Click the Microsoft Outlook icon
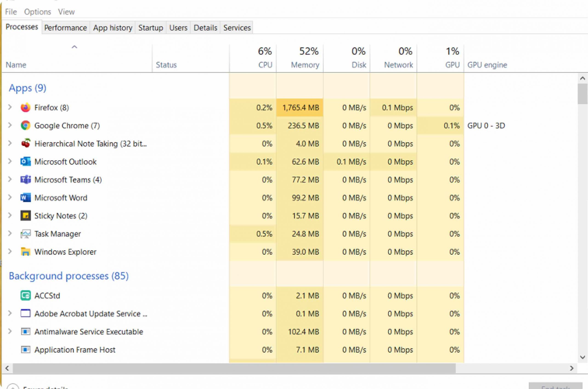This screenshot has width=588, height=389. 25,161
